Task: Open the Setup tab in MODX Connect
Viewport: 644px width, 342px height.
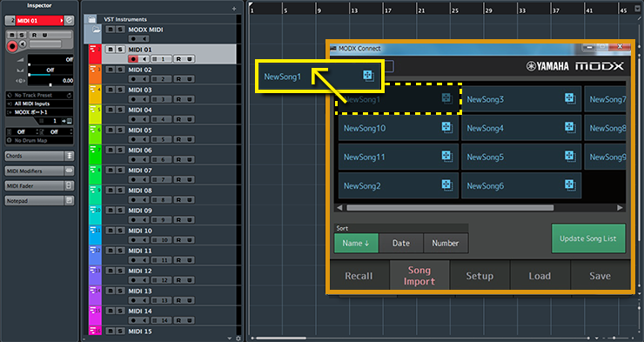Action: point(480,276)
